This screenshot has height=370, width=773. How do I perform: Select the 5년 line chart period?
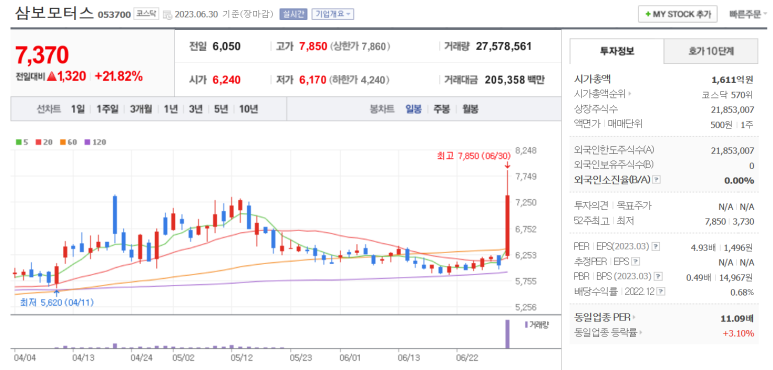click(220, 109)
